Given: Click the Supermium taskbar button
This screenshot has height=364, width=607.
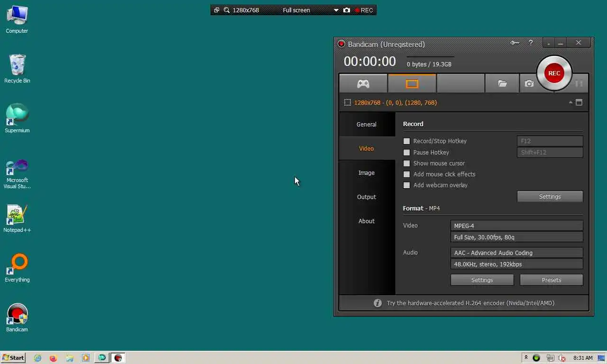Looking at the screenshot, I should point(101,358).
